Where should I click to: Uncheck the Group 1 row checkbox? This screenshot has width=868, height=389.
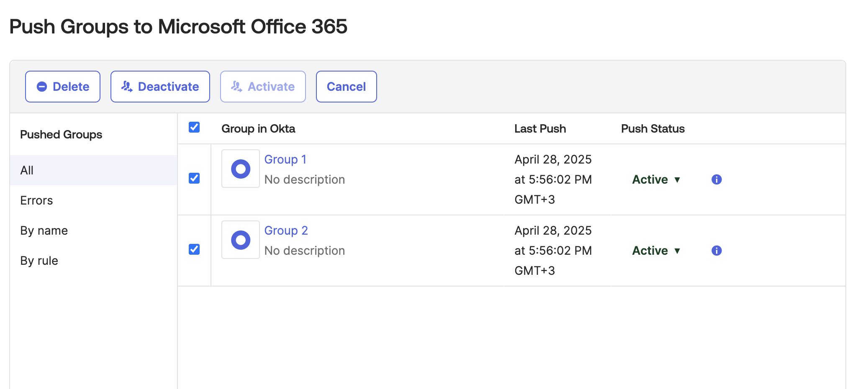click(x=194, y=178)
